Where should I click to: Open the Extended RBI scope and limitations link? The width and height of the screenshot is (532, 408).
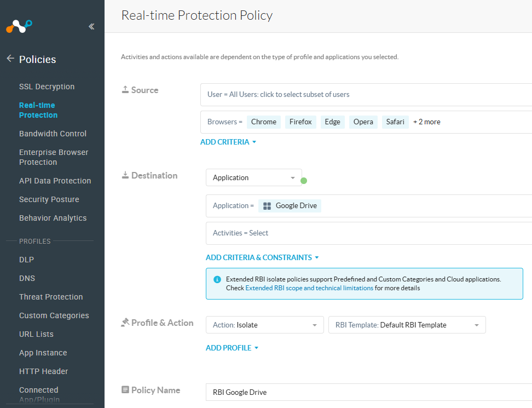pos(309,288)
